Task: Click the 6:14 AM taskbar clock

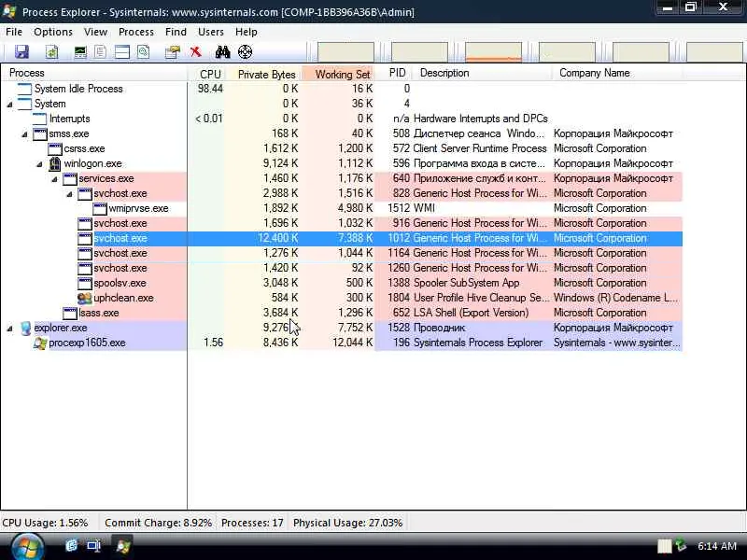Action: (717, 546)
